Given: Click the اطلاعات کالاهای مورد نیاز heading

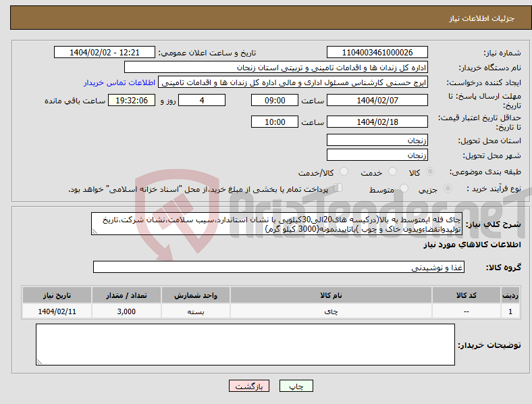Looking at the screenshot, I should [472, 245].
